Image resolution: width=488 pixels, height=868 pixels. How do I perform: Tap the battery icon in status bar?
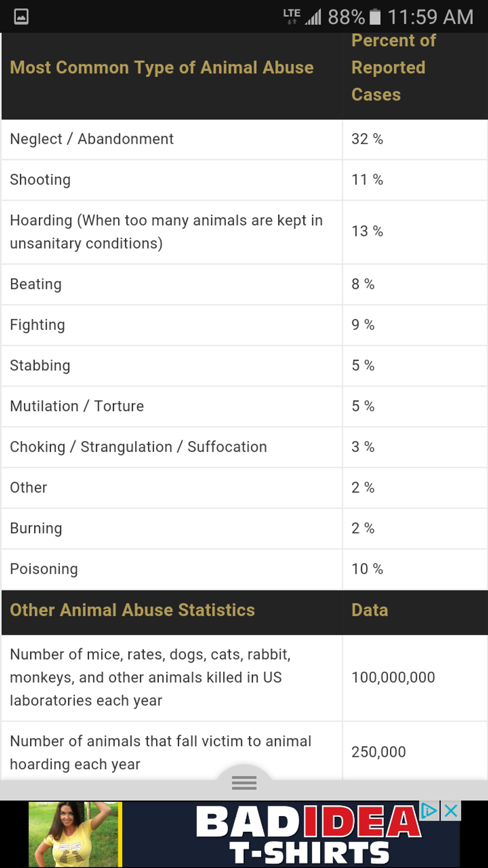click(x=375, y=17)
